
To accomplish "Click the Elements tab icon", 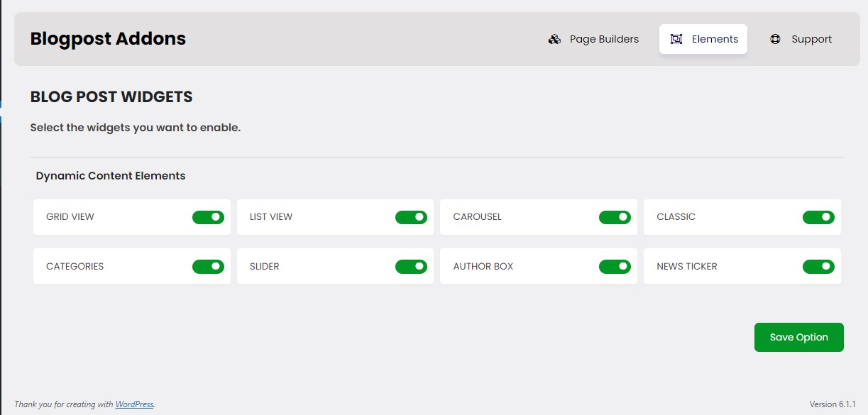I will point(676,39).
